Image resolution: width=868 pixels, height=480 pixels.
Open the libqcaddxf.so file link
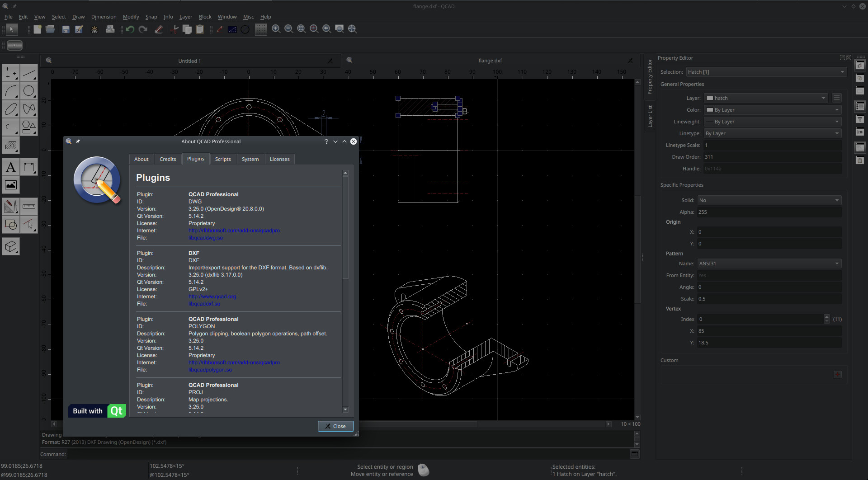(x=204, y=304)
